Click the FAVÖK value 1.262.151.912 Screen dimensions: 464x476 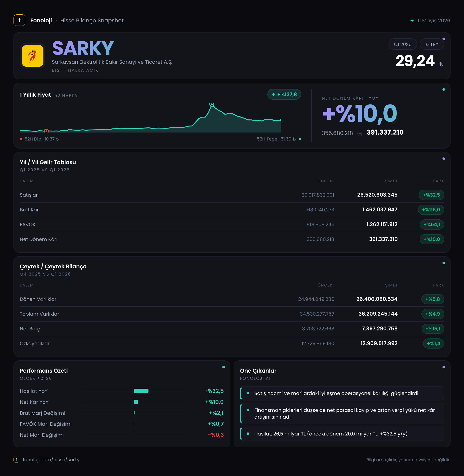[x=382, y=224]
